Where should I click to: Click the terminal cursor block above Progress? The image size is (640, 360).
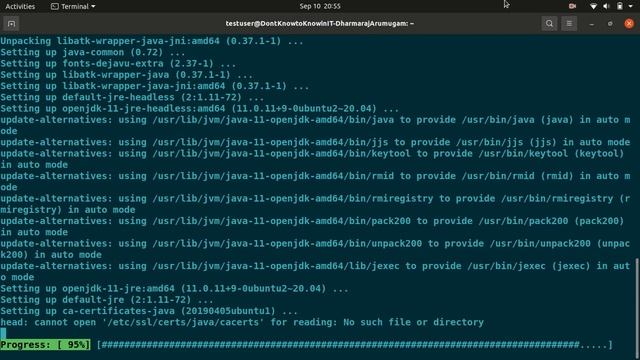coord(3,333)
